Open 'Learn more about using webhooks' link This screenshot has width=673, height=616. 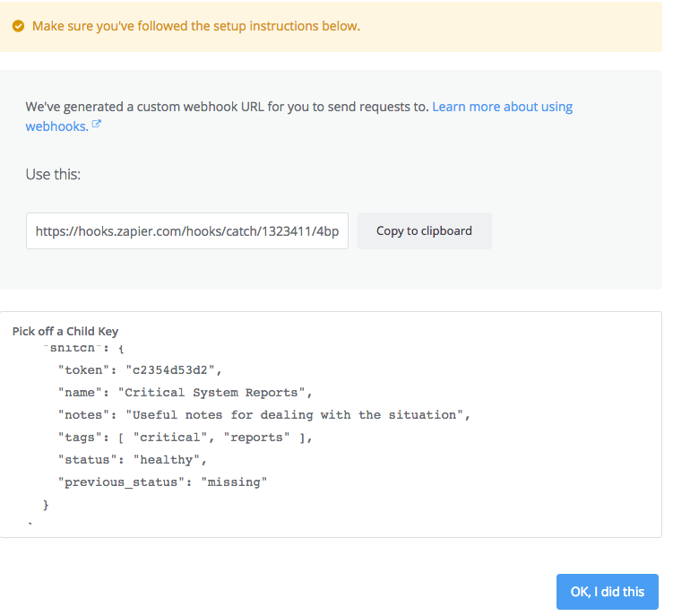(502, 107)
